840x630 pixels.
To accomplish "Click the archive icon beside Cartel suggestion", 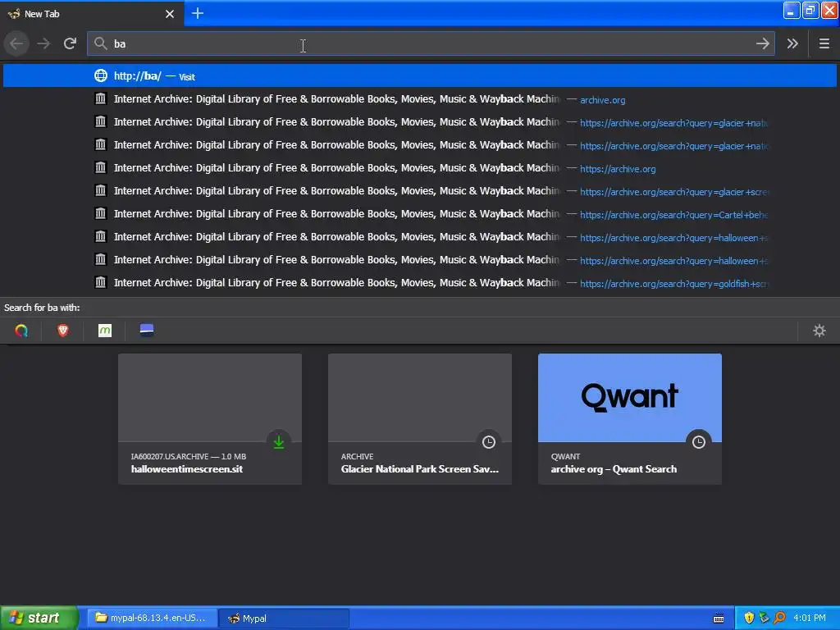I will 100,213.
